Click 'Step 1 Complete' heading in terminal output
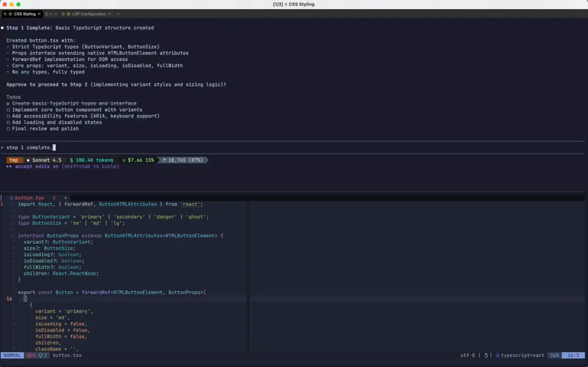Viewport: 588px width, 367px height. pos(80,28)
